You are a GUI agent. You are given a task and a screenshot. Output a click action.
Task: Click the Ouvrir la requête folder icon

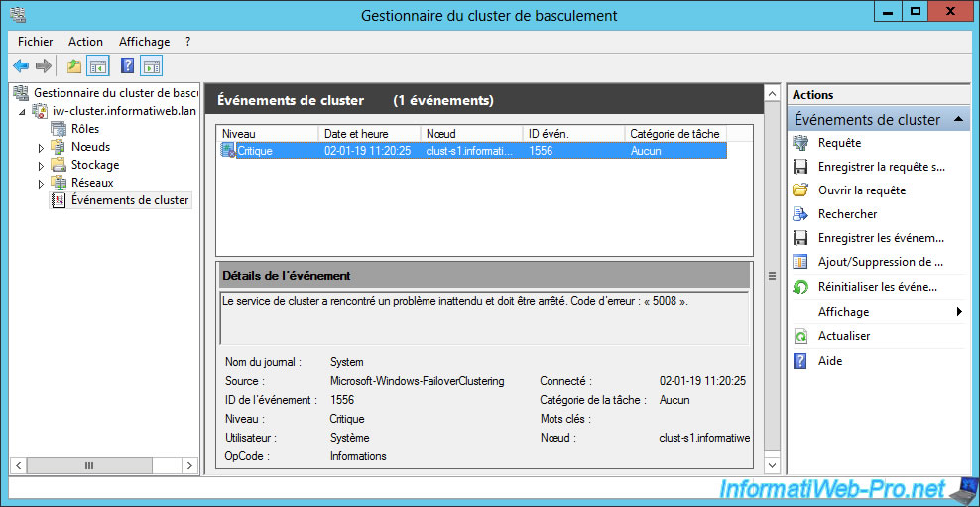800,190
